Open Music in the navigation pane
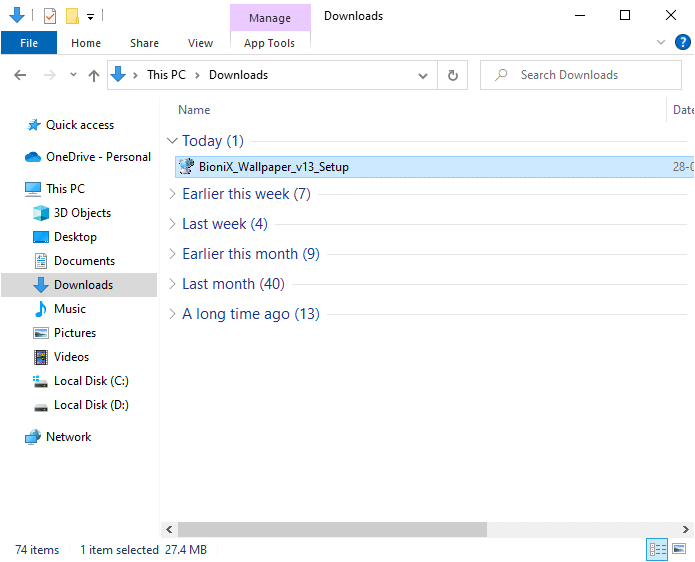 [70, 308]
